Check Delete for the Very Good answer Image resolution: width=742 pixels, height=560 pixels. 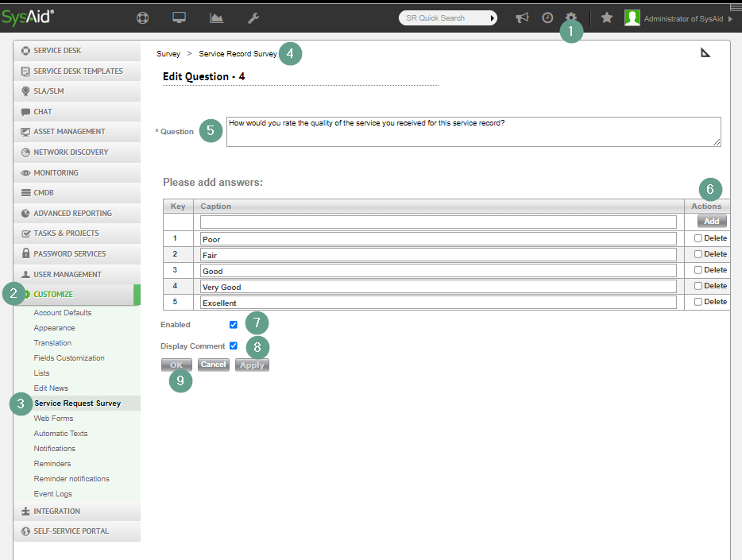point(698,286)
